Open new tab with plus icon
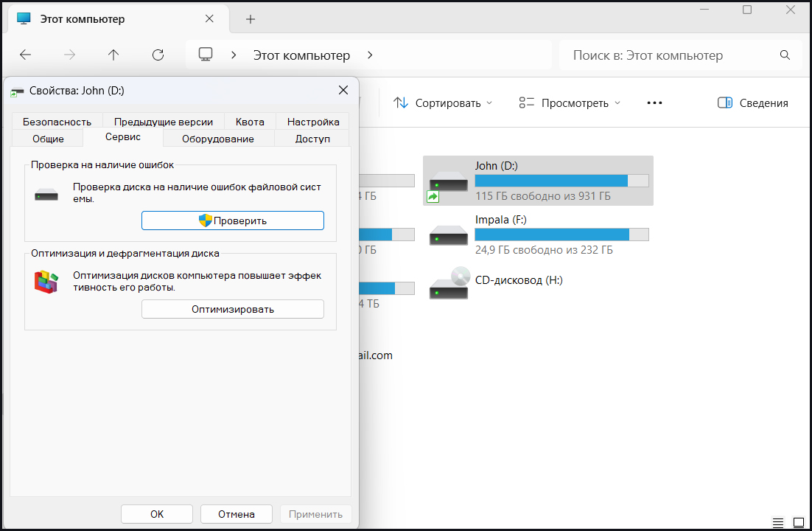Screen dimensions: 812x531 [251, 19]
